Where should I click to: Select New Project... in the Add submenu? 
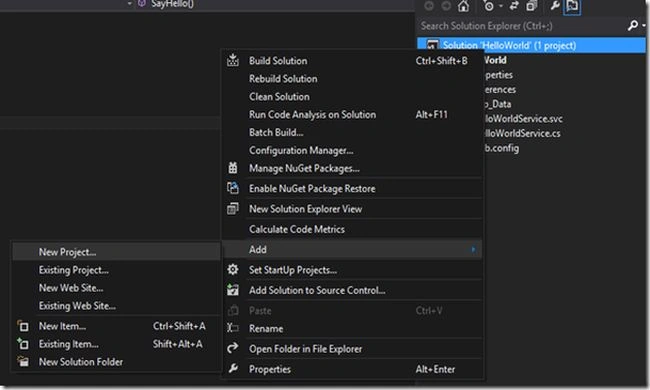click(x=116, y=252)
